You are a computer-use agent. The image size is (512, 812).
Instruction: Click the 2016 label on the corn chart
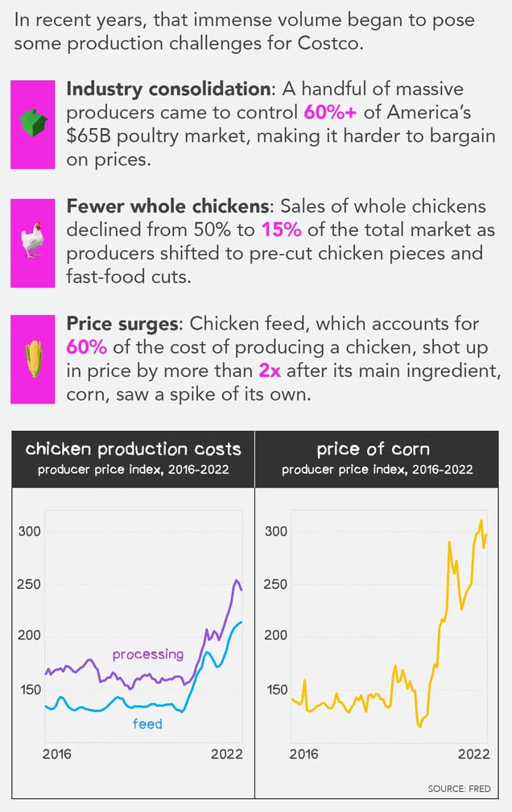pos(303,754)
